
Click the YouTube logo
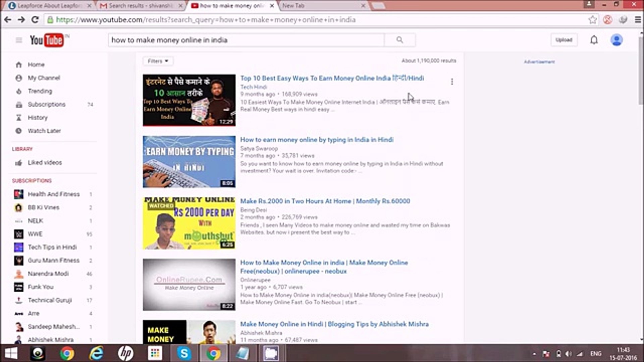click(x=47, y=40)
